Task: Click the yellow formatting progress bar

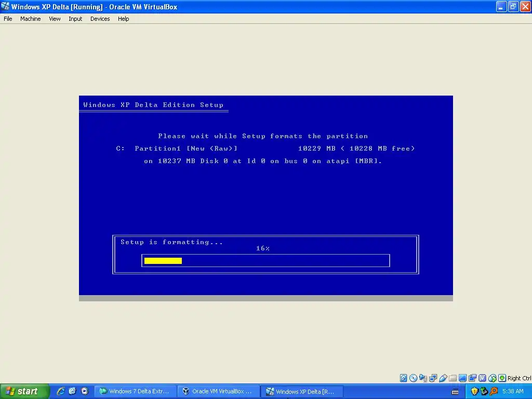Action: tap(163, 261)
